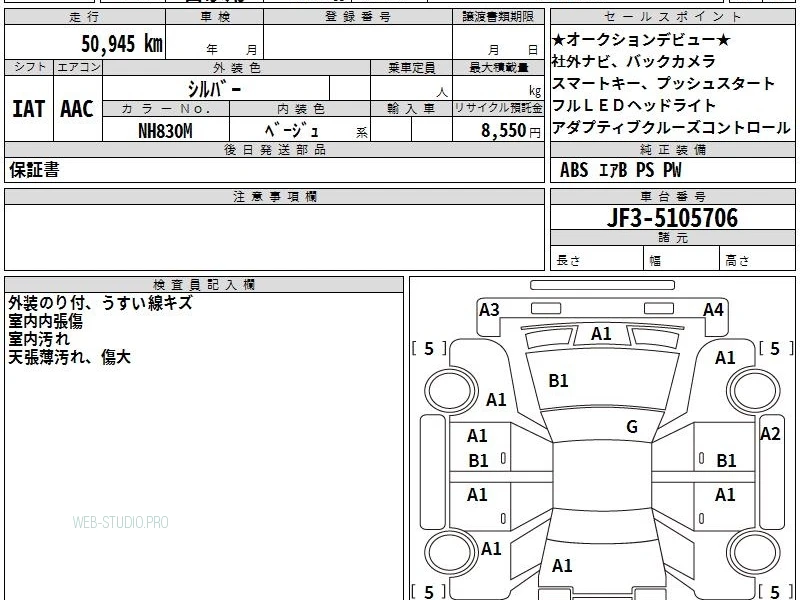Click the 車台番号 section header
This screenshot has width=800, height=600.
click(x=672, y=196)
